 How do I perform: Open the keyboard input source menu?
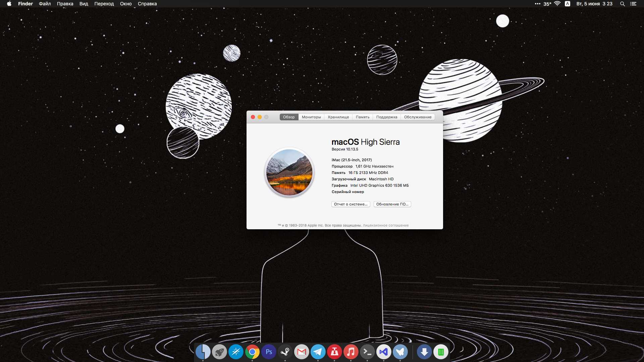coord(568,4)
